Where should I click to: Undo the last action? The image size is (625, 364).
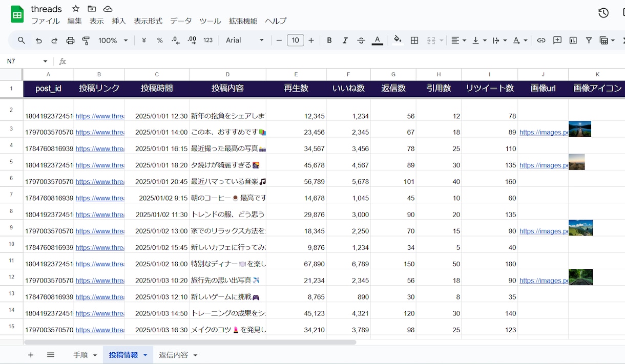coord(38,40)
